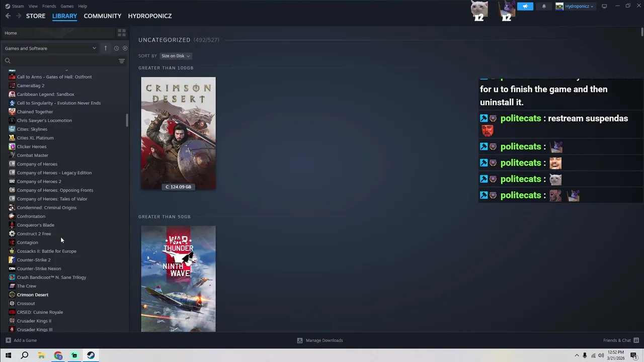Select Construct 2 Free
This screenshot has width=644, height=362.
point(34,234)
